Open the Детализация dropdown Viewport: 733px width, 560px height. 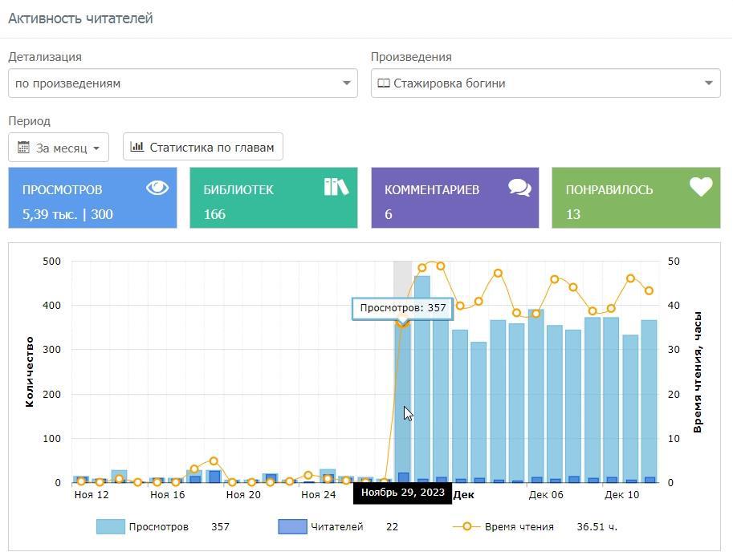(x=182, y=83)
